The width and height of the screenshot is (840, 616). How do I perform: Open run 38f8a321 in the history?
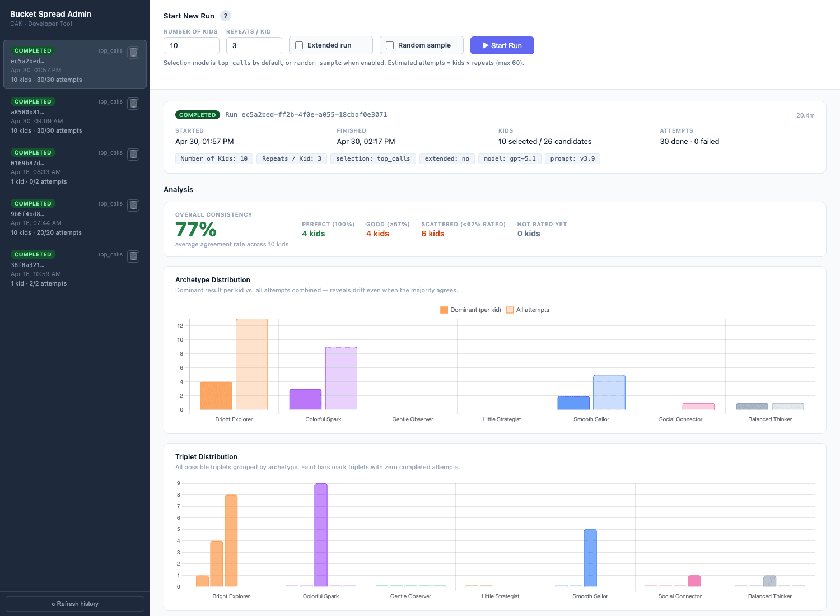tap(75, 268)
